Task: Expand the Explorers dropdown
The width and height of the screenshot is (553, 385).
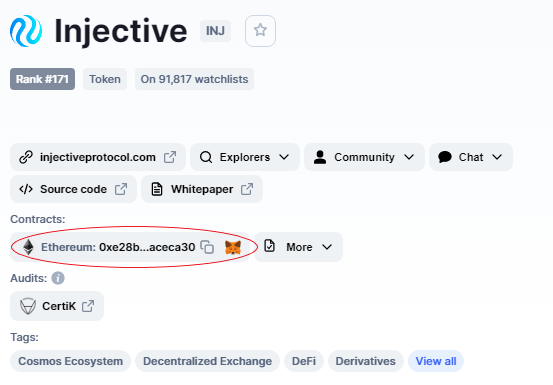Action: point(245,157)
